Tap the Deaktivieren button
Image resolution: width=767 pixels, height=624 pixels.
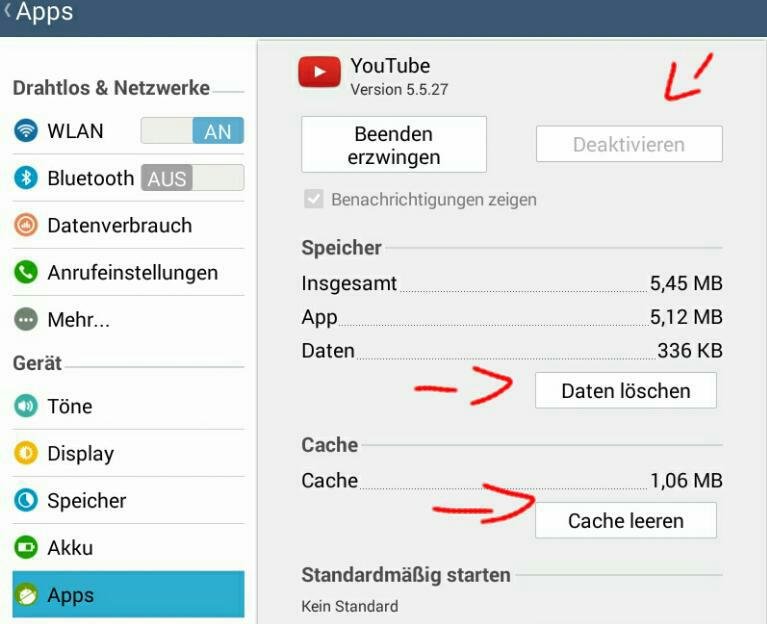[x=629, y=144]
